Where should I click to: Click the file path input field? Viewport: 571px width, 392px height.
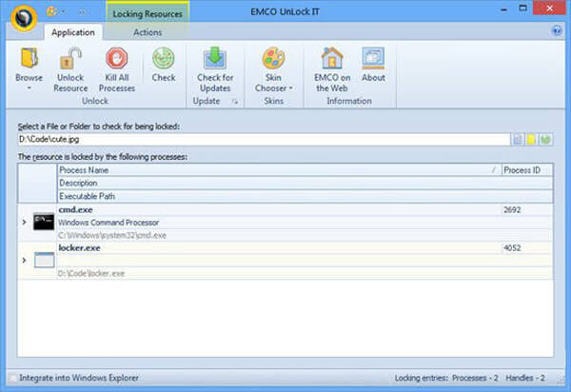(x=264, y=139)
